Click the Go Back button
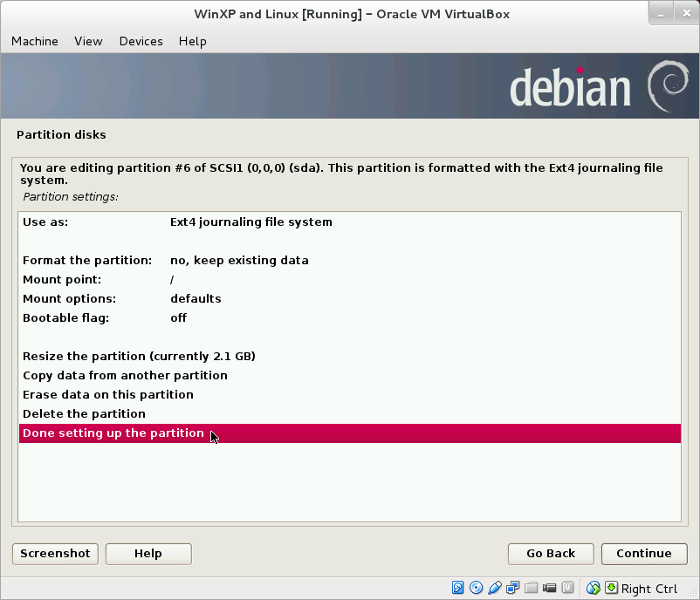 550,554
